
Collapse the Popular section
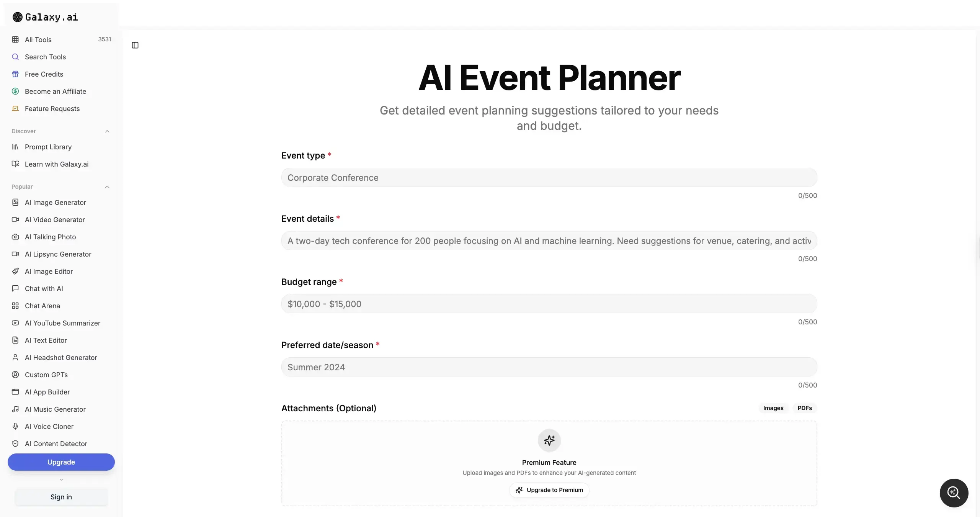coord(107,187)
